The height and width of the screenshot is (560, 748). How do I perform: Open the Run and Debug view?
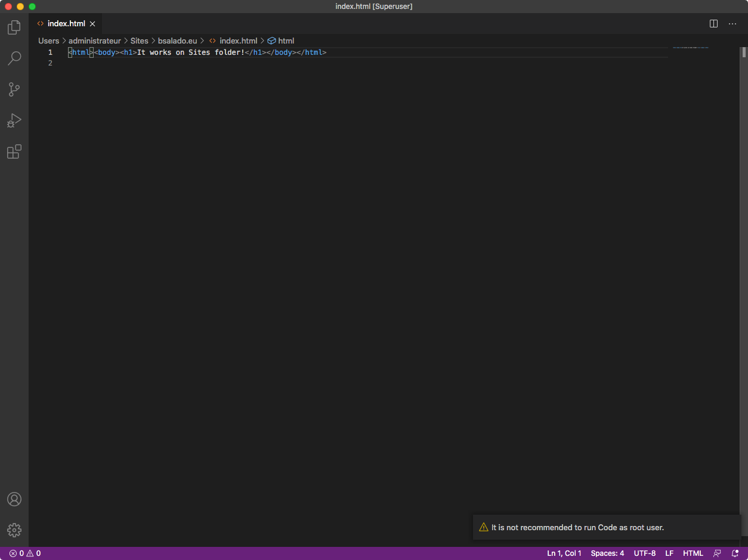pyautogui.click(x=14, y=121)
